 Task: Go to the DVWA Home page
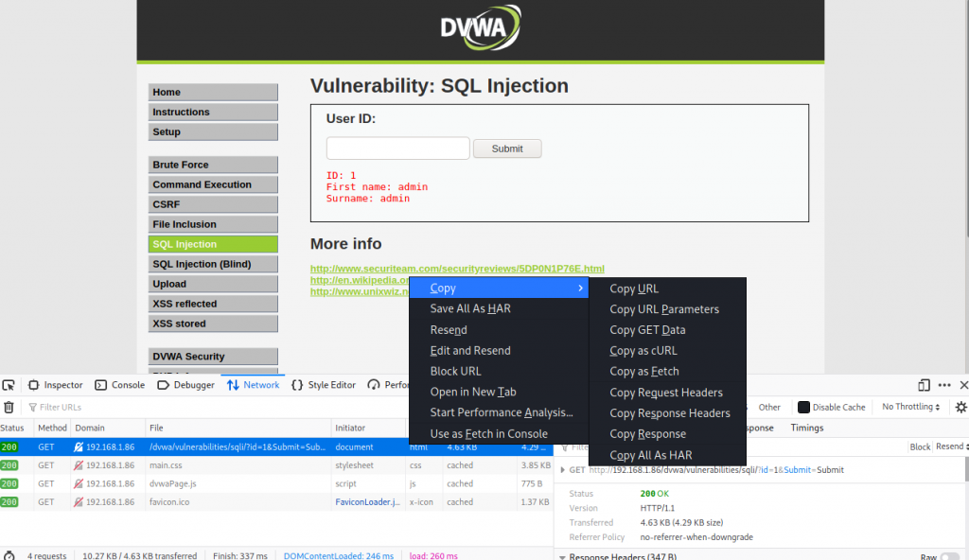click(213, 92)
